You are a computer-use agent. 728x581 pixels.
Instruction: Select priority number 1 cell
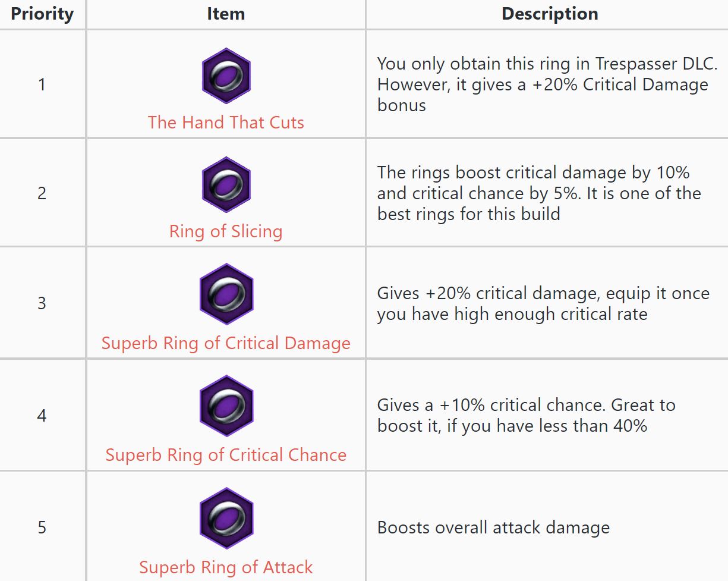(x=42, y=84)
